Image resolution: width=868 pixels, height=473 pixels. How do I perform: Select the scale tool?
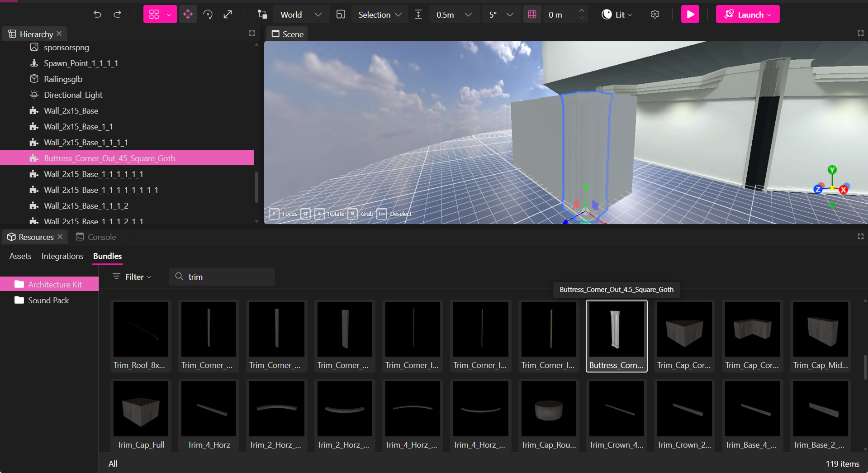pos(228,14)
